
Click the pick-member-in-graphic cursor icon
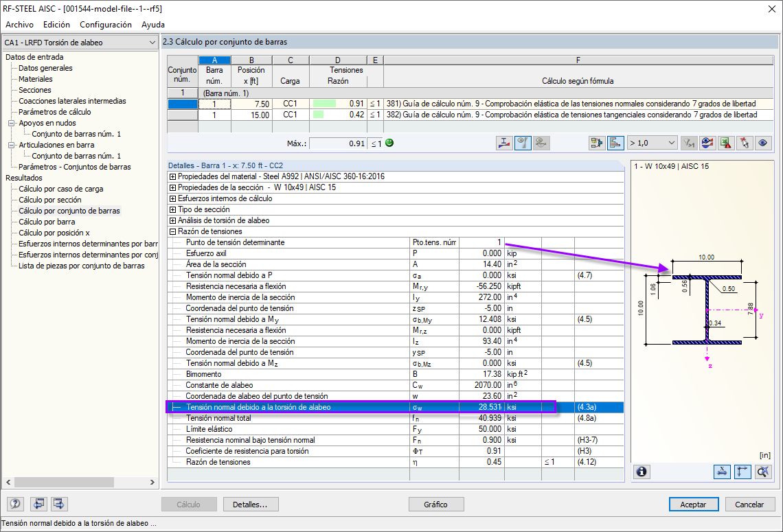pos(744,143)
